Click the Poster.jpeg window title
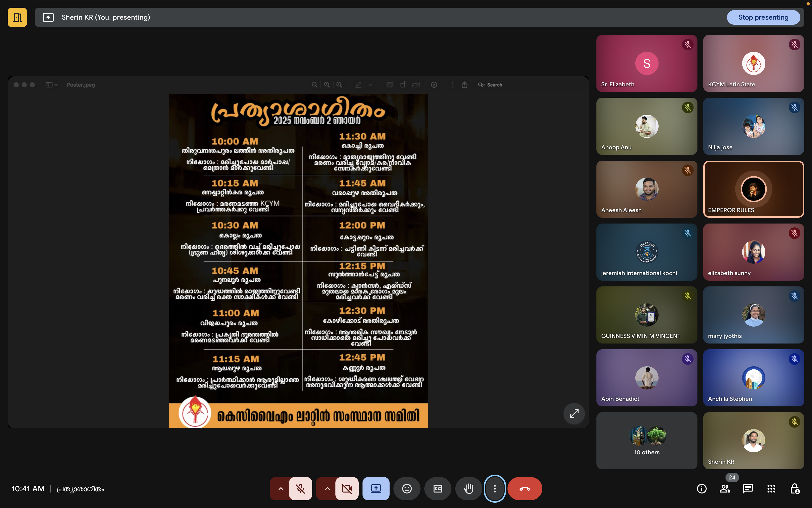The height and width of the screenshot is (508, 812). click(x=81, y=85)
